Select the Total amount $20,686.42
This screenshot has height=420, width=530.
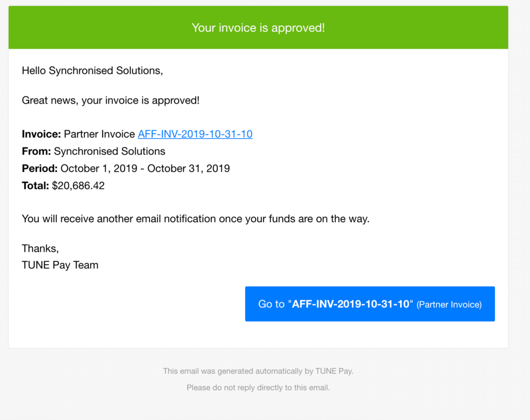click(78, 185)
